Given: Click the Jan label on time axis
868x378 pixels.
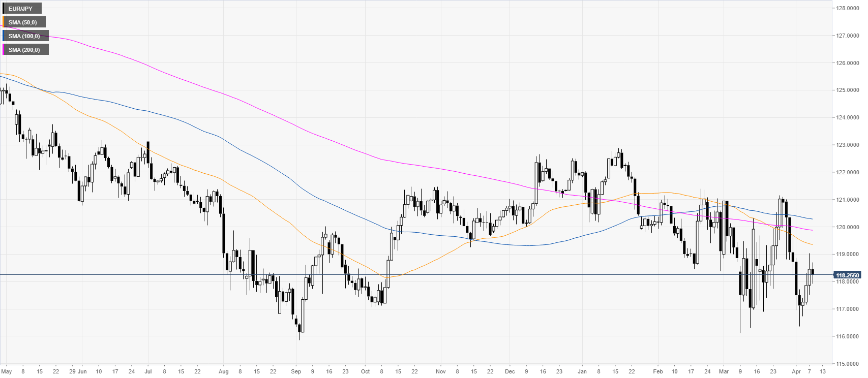Looking at the screenshot, I should (582, 371).
